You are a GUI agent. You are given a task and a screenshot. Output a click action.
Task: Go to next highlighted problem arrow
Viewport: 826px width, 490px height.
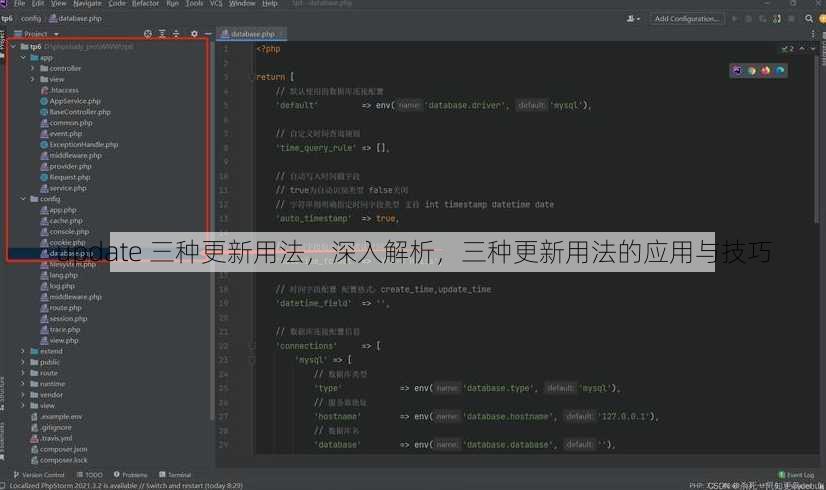(813, 48)
